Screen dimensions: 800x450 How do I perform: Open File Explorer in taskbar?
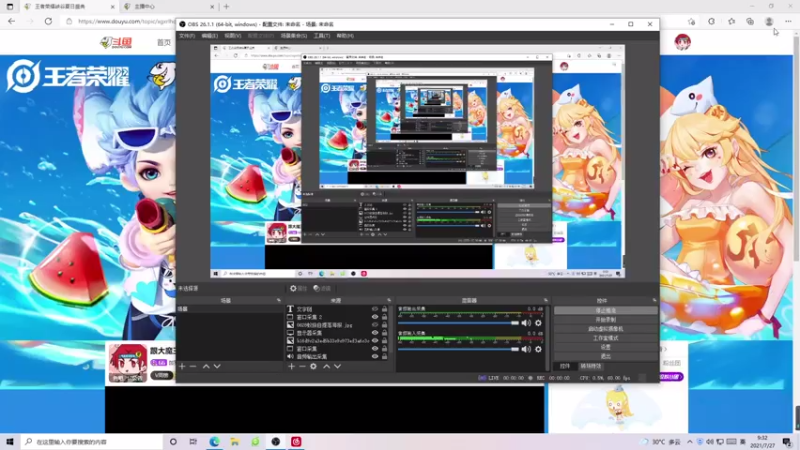(x=235, y=442)
